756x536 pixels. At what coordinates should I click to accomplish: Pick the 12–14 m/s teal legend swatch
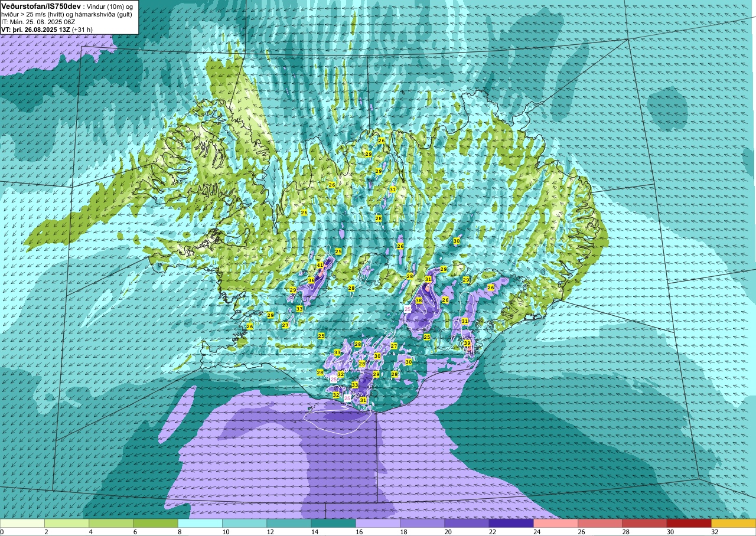pos(289,523)
